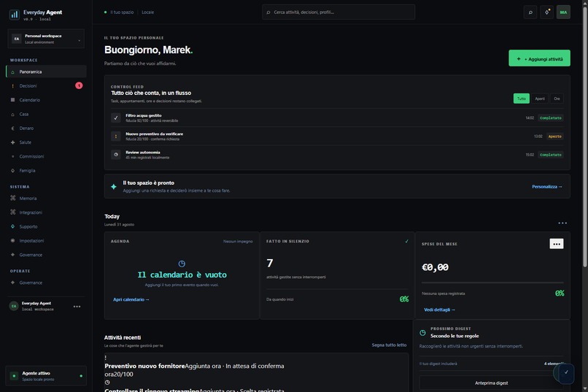This screenshot has height=392, width=588.
Task: Select the Ore feed filter tab
Action: pos(557,99)
